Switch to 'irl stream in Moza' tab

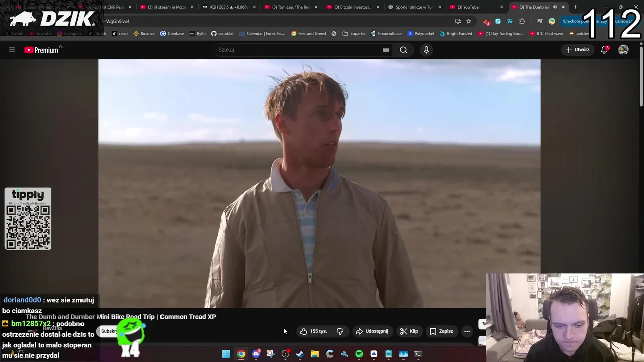pyautogui.click(x=166, y=7)
